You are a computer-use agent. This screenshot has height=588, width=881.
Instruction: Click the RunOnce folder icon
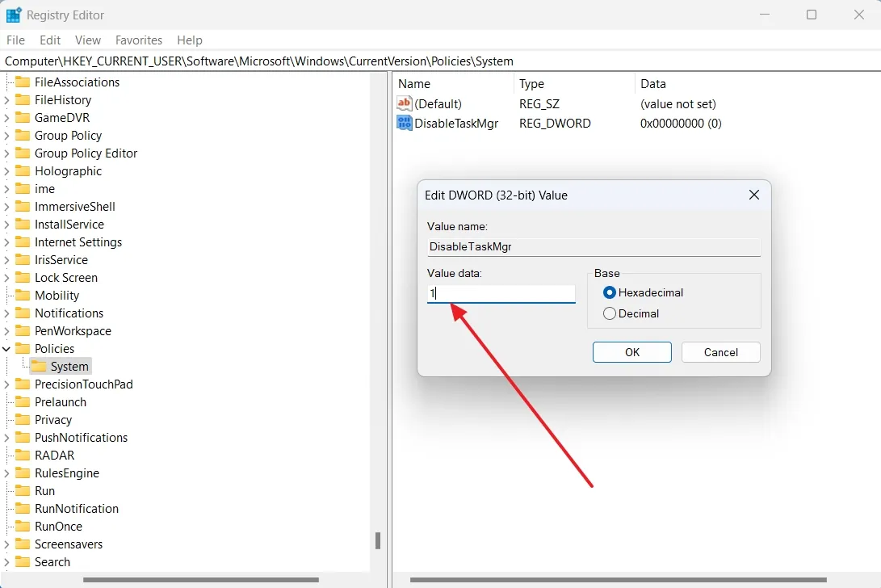[23, 526]
